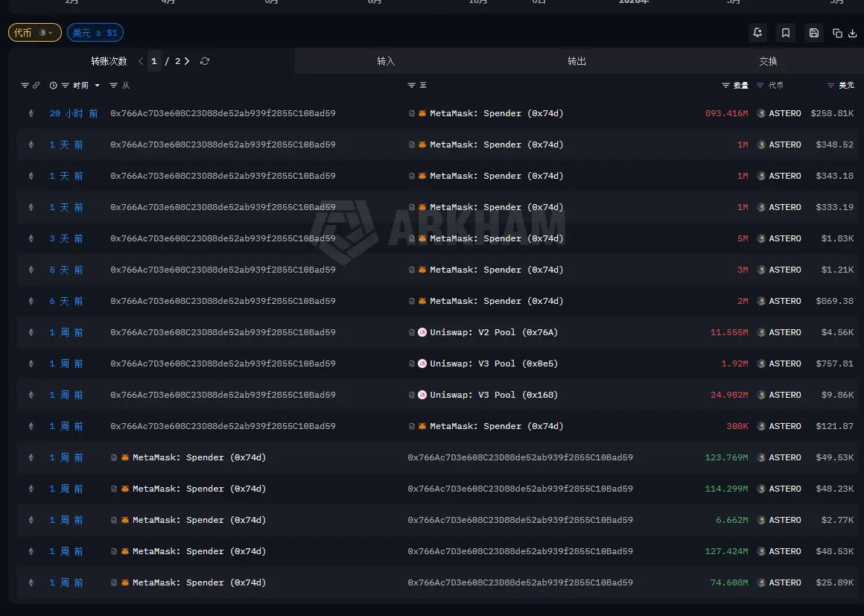The image size is (864, 616).
Task: Click MetaMask: Spender sender in 127.424M row
Action: (x=199, y=551)
